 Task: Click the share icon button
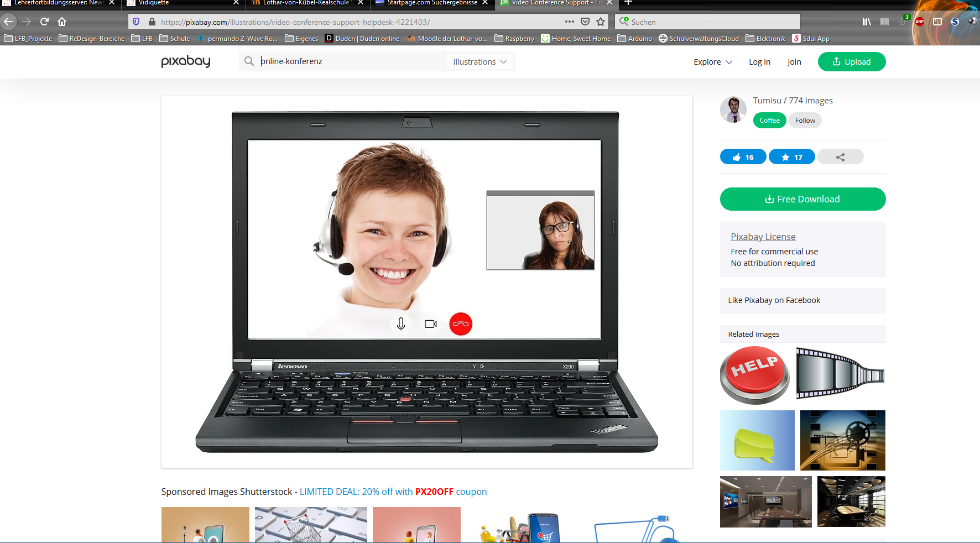point(840,157)
